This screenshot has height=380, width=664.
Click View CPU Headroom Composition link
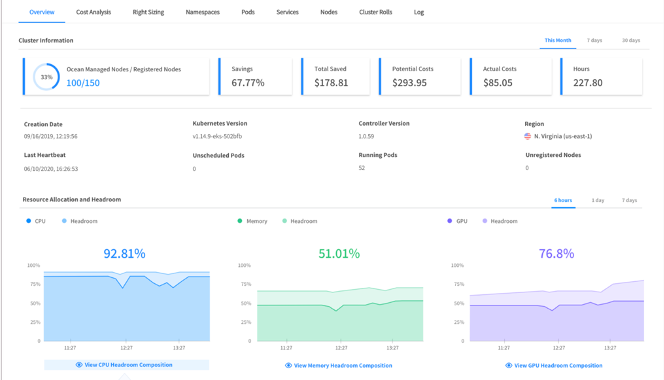tap(126, 365)
